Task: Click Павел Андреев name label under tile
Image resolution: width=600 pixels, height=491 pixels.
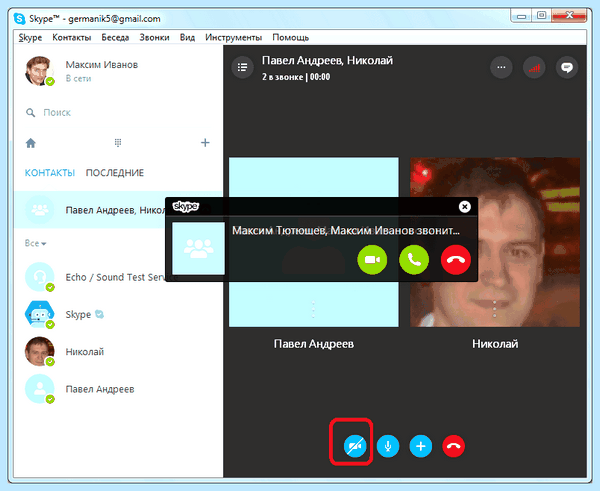Action: pyautogui.click(x=314, y=344)
